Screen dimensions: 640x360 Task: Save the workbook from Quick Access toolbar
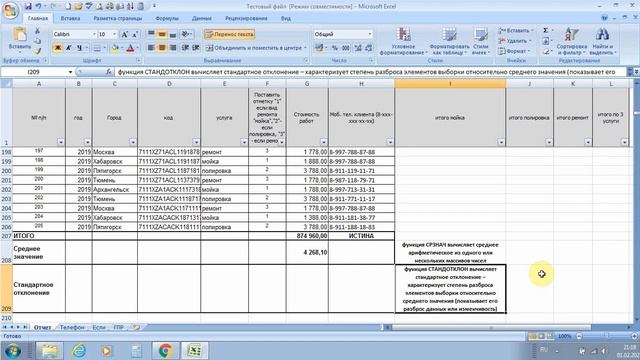coord(28,6)
